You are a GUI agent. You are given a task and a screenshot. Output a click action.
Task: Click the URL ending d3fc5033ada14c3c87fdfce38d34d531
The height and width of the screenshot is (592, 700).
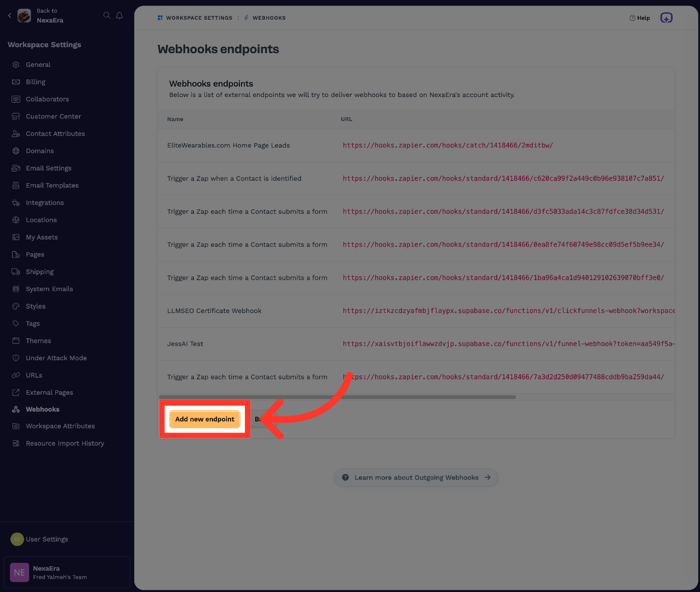click(x=503, y=212)
